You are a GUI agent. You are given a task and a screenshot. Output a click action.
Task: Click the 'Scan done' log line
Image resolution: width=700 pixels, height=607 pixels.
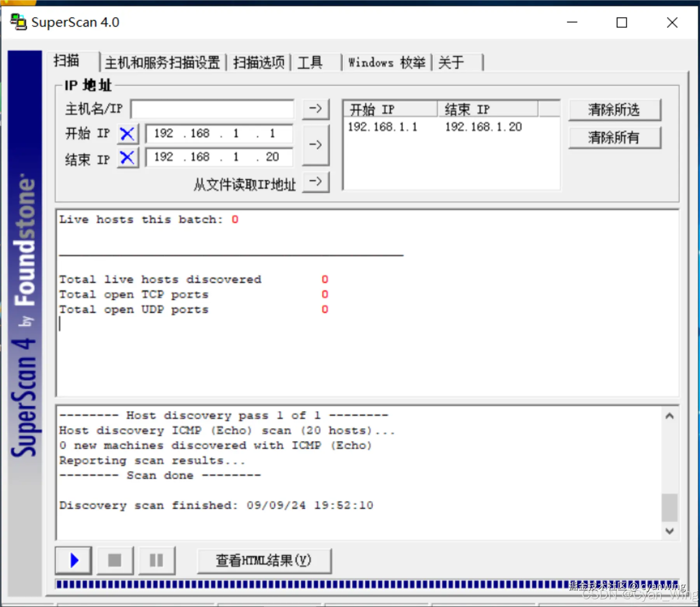click(160, 476)
